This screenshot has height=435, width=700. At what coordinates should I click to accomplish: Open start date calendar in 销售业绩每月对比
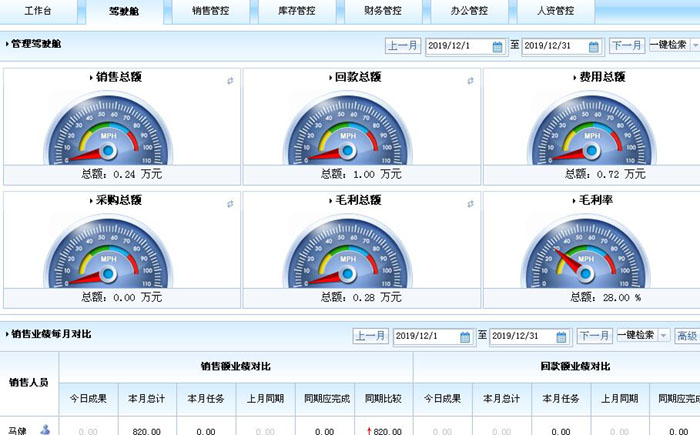click(464, 336)
